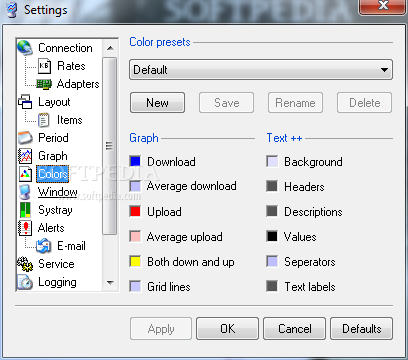The height and width of the screenshot is (360, 408).
Task: Open the Color presets Default dropdown
Action: 261,70
